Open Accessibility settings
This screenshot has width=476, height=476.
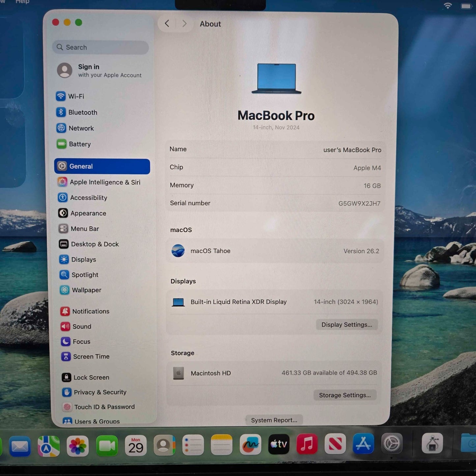(x=88, y=198)
